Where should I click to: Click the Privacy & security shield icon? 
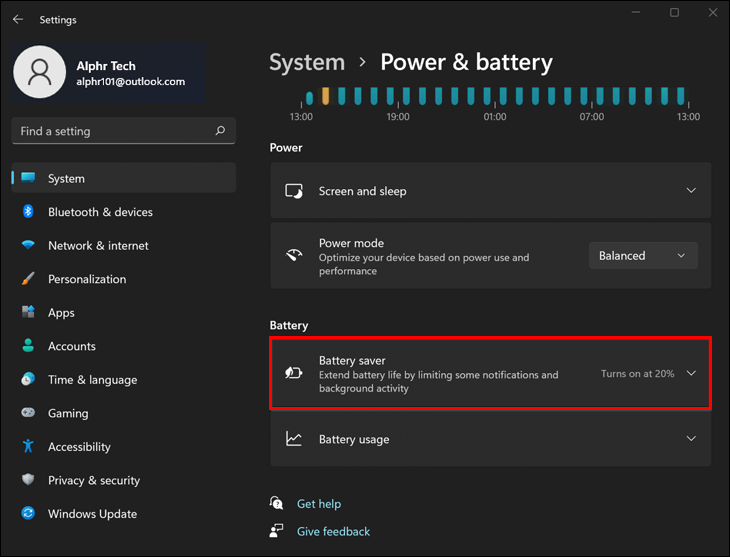tap(28, 480)
